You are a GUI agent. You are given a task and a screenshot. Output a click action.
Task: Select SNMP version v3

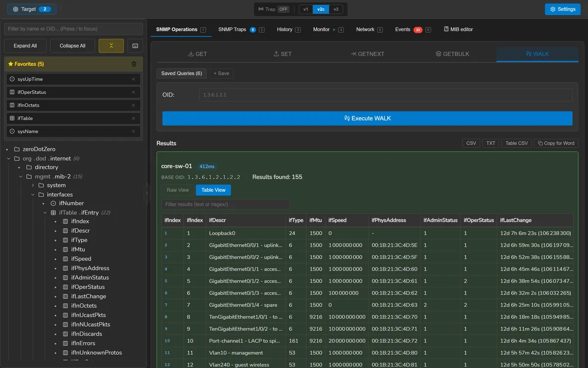point(336,9)
